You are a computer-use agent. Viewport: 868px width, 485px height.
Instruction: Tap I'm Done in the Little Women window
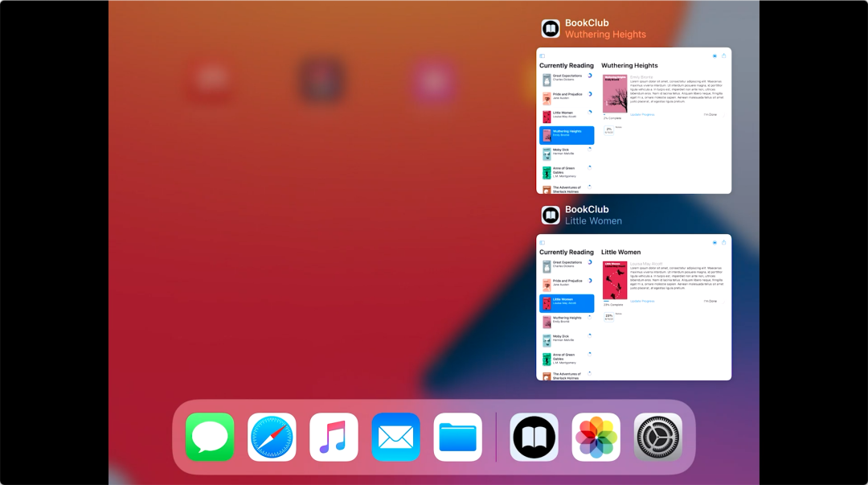[x=710, y=302]
